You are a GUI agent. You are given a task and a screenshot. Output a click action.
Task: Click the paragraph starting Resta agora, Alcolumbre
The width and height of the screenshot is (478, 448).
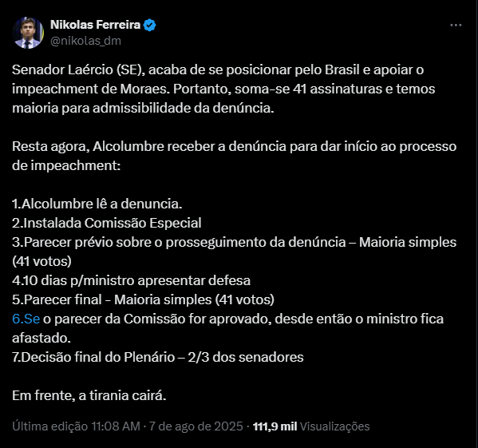click(234, 156)
